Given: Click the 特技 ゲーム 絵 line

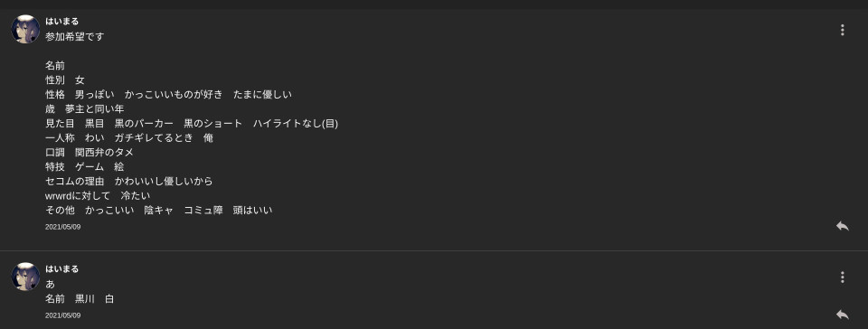Looking at the screenshot, I should (x=85, y=166).
